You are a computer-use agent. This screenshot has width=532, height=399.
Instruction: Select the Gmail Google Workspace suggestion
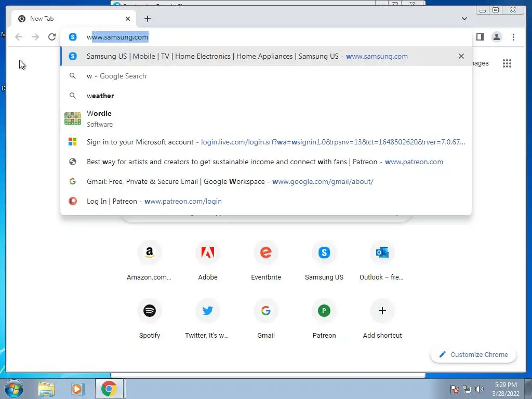(x=266, y=181)
